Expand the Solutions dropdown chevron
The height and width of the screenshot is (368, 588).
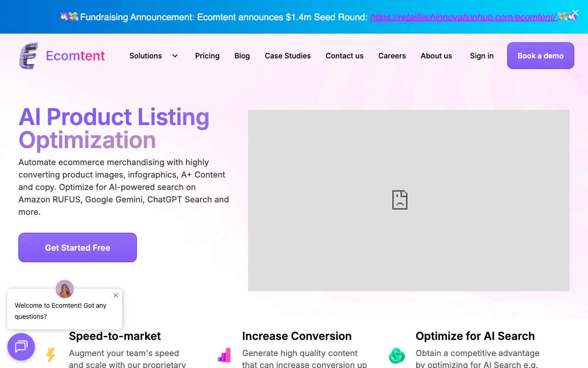(175, 56)
